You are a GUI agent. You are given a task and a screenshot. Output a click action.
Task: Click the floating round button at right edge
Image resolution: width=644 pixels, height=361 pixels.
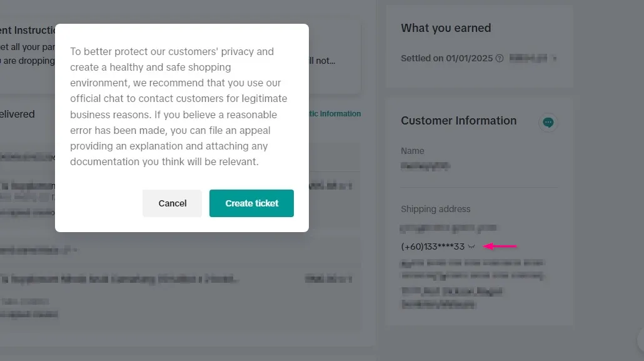point(641,340)
